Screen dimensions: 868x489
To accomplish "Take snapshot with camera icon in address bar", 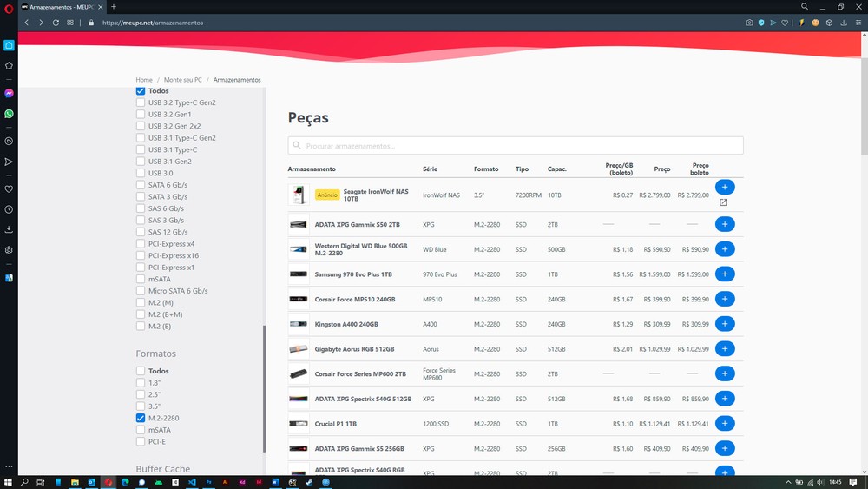I will pyautogui.click(x=749, y=23).
